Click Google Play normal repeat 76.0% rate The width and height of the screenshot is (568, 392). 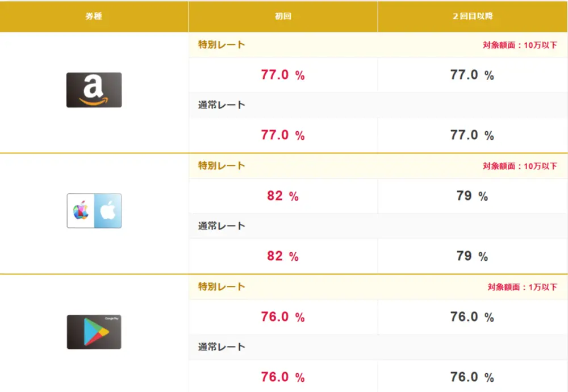(x=473, y=377)
